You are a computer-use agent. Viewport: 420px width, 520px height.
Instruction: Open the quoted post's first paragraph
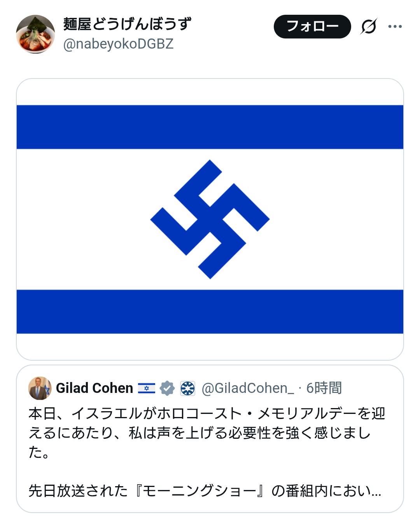206,433
